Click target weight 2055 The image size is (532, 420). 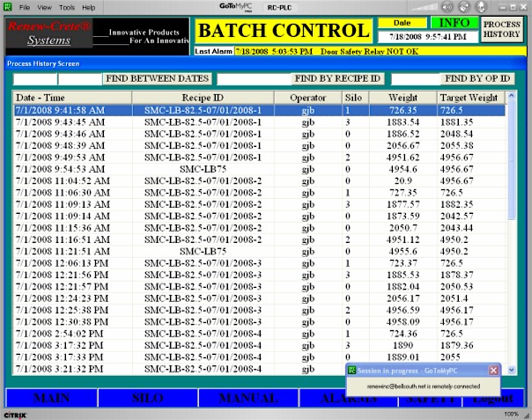point(450,357)
